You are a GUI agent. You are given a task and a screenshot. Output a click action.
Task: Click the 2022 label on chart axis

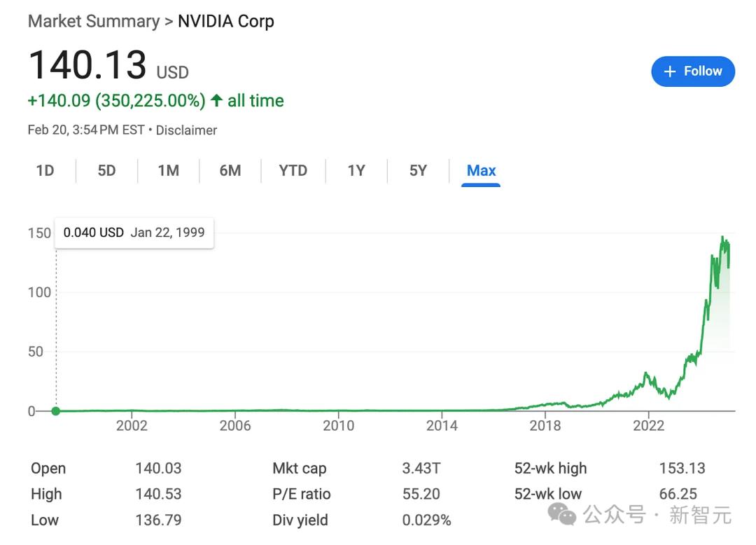tap(648, 426)
